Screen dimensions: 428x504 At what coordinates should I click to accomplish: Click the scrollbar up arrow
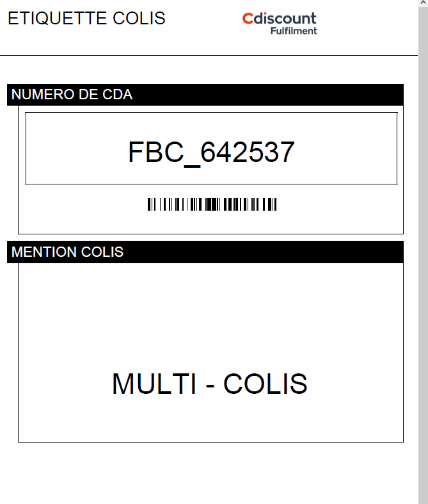coord(423,3)
